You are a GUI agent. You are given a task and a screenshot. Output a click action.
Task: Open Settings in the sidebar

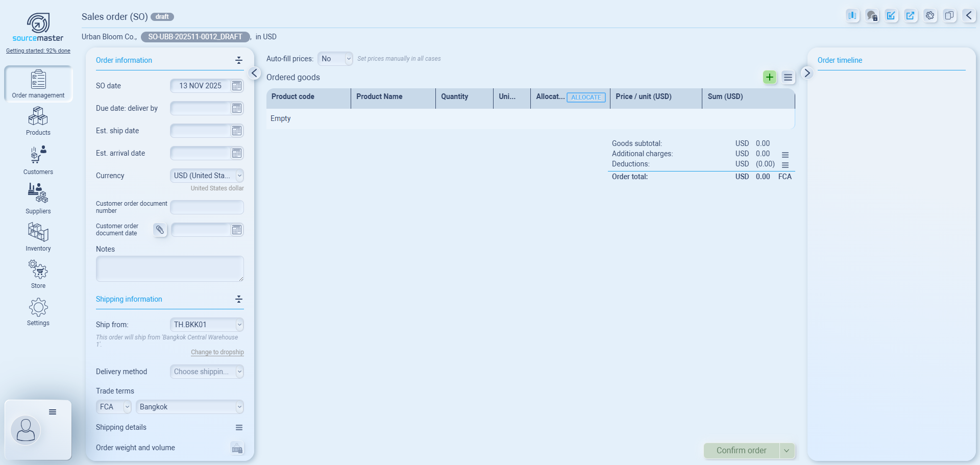coord(38,312)
